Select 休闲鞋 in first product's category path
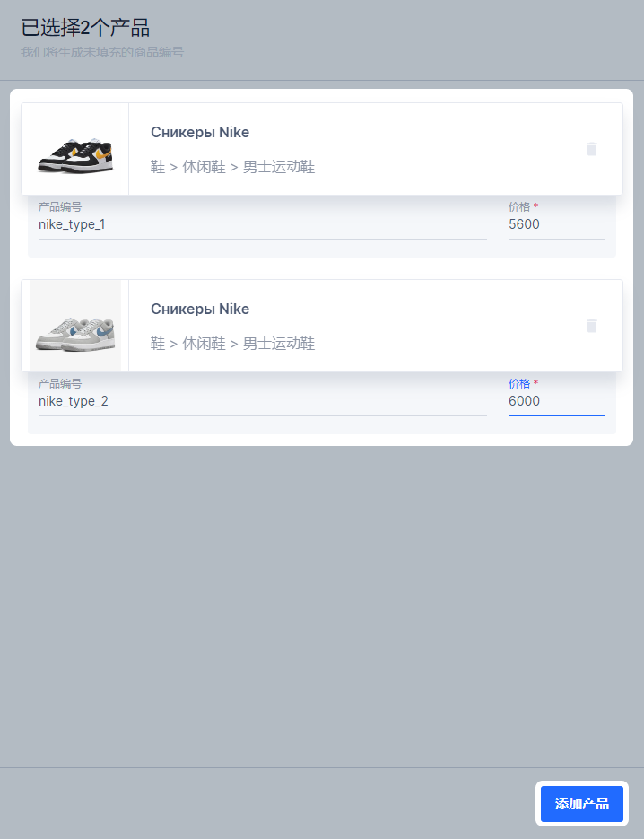This screenshot has height=839, width=644. point(204,167)
